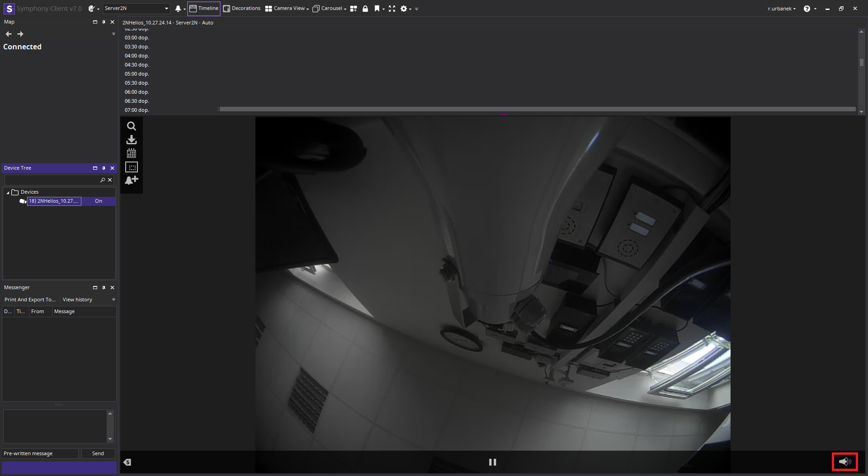Click the lock icon in top toolbar
Screen dimensions: 868x476
[365, 9]
